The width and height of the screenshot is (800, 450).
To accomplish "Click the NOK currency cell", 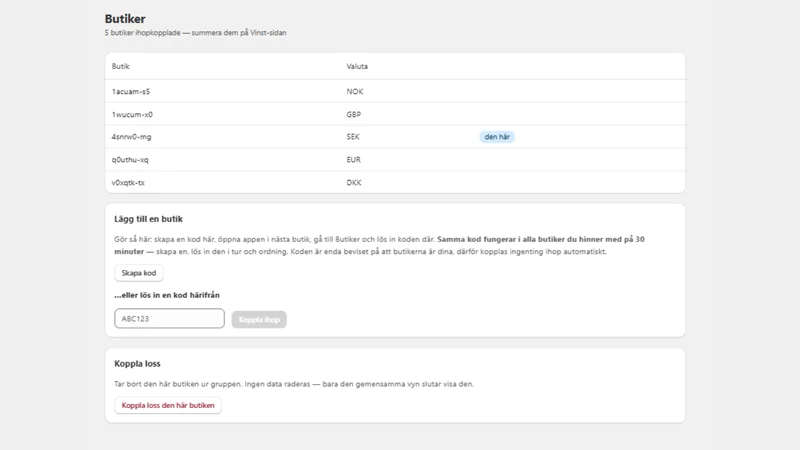I will [x=355, y=91].
